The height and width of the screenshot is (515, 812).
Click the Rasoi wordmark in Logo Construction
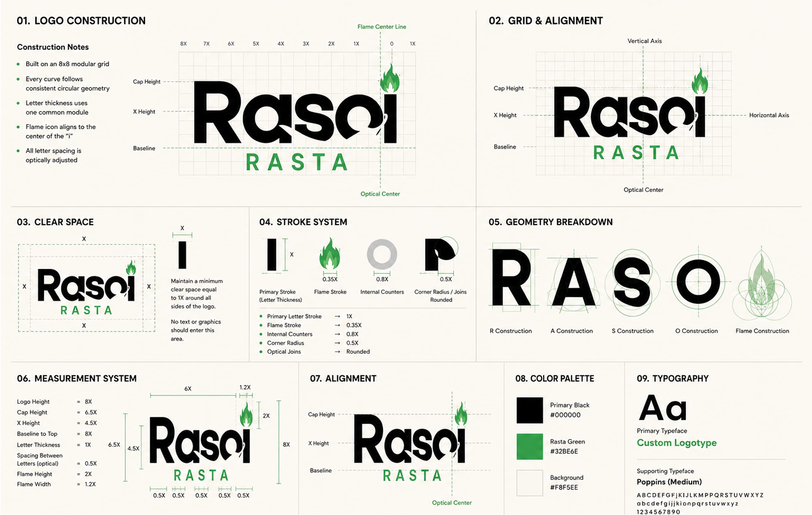coord(296,112)
